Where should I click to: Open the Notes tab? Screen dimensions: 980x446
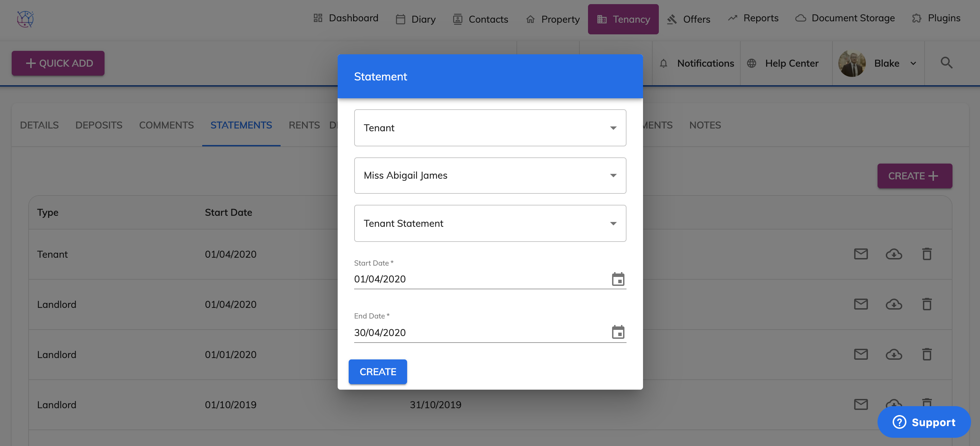coord(705,125)
